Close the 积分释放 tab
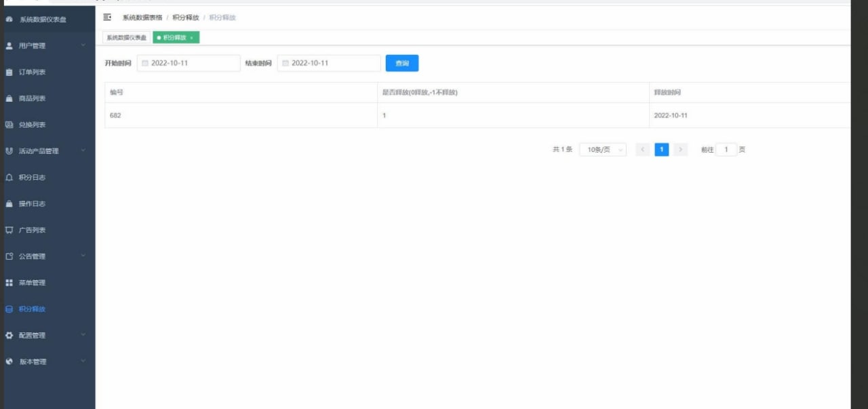 193,38
